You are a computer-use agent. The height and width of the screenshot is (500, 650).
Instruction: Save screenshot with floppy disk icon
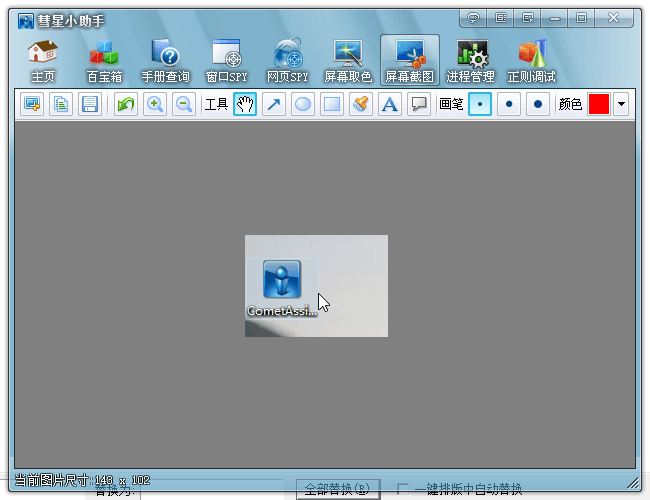(90, 104)
